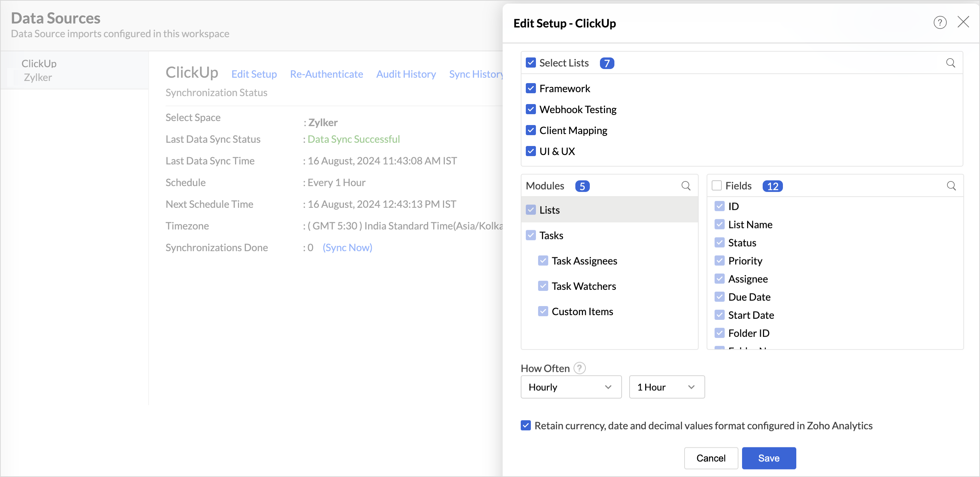Viewport: 980px width, 477px height.
Task: Click the Last Data Sync Time value
Action: click(382, 161)
